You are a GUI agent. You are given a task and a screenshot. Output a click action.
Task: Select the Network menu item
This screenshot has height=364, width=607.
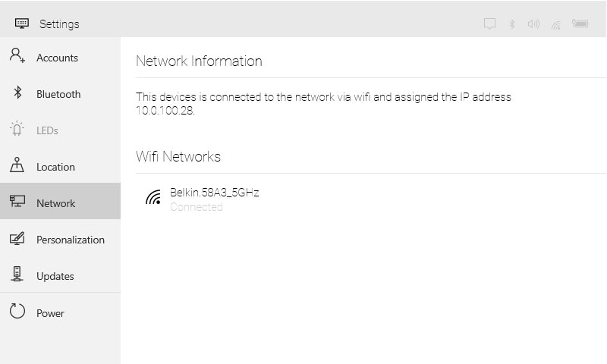[61, 201]
